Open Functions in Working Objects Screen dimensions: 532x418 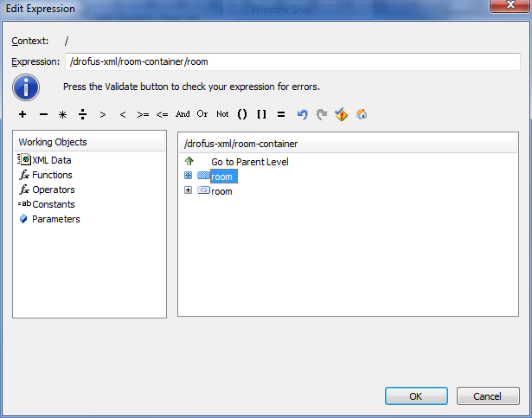52,175
